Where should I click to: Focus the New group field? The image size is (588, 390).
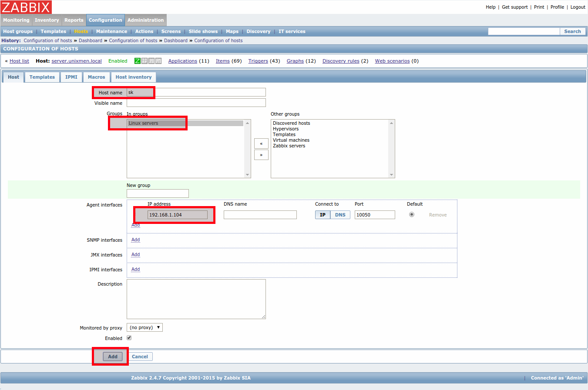pos(158,193)
